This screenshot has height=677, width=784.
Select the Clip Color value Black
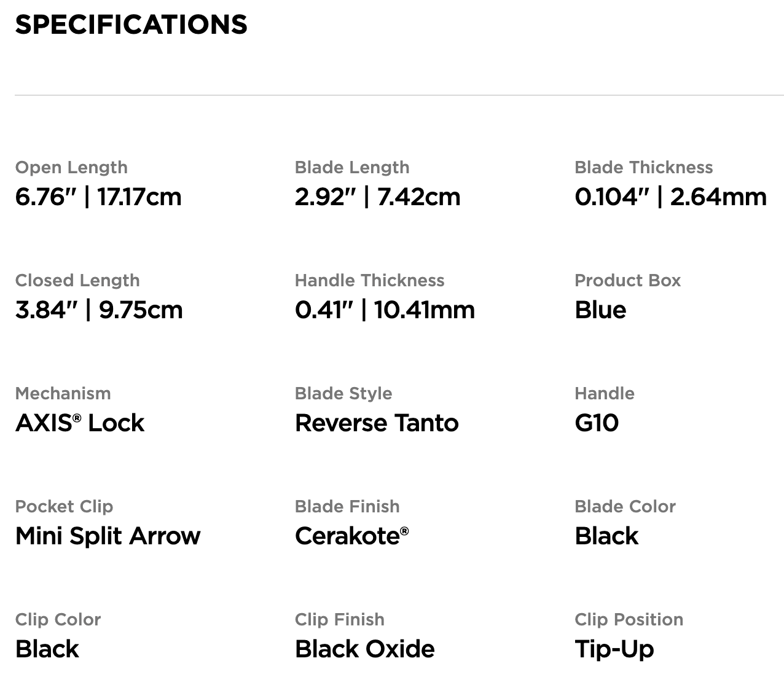47,649
